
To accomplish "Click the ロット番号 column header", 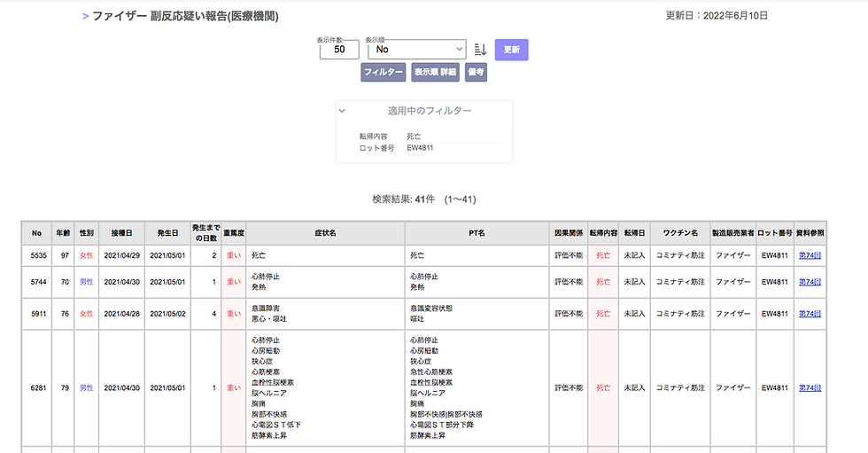I will click(x=774, y=233).
